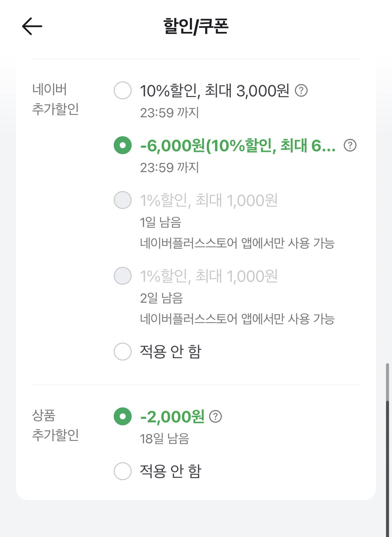Select the disabled 1%할인 coupon with 2일 남음
Image resolution: width=392 pixels, height=537 pixels.
tap(123, 276)
